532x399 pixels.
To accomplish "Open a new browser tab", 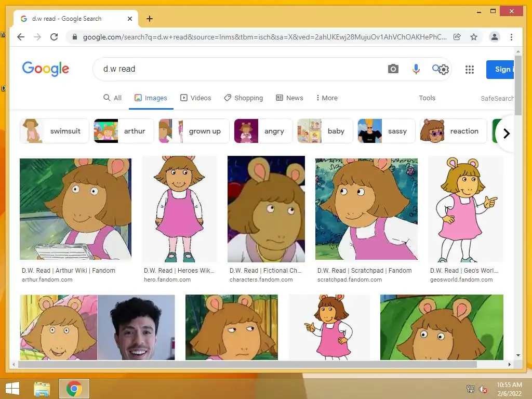I will pos(149,19).
